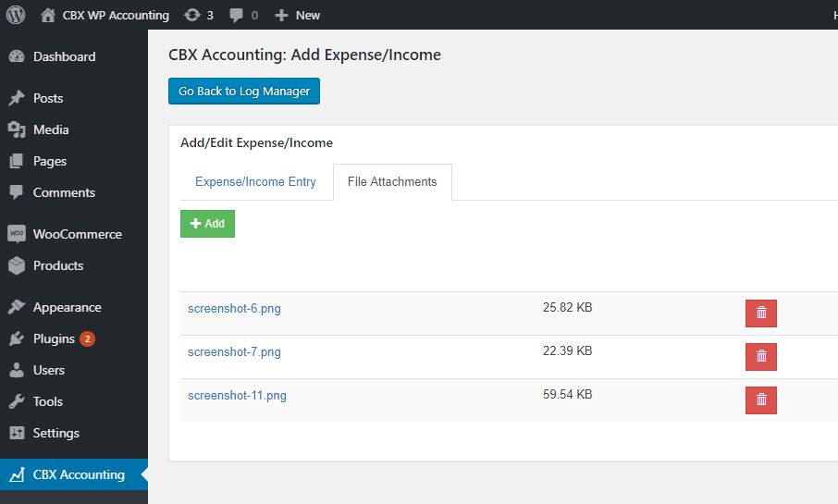
Task: Open the screenshot-7.png file link
Action: pyautogui.click(x=234, y=352)
